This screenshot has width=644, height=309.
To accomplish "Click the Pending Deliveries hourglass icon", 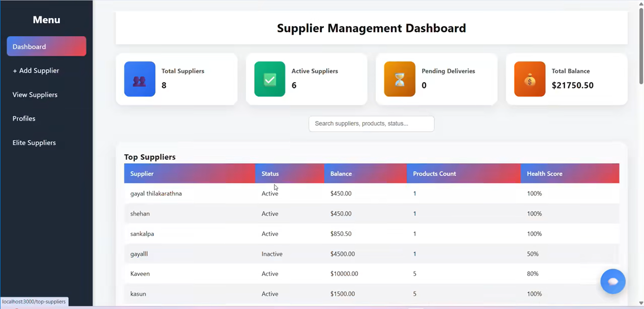I will coord(399,79).
